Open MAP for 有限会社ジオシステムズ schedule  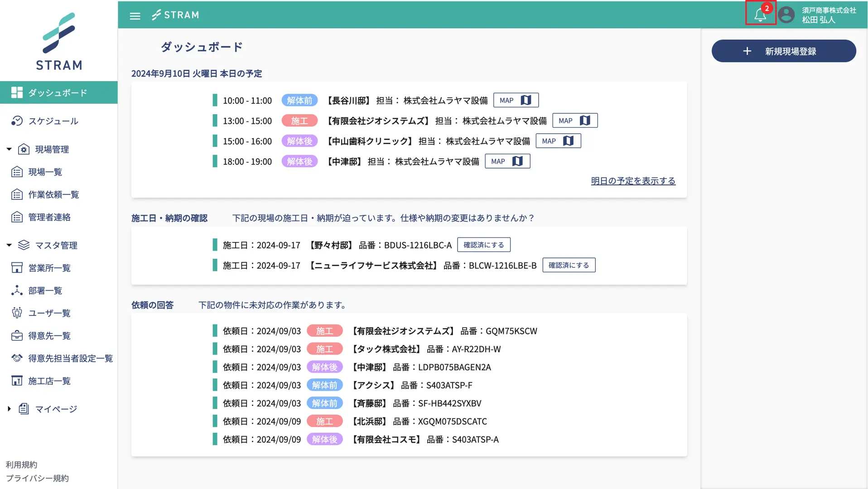click(x=574, y=121)
